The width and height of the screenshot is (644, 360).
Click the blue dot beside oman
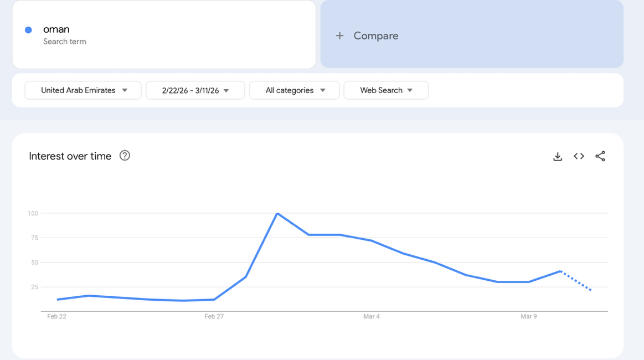28,30
